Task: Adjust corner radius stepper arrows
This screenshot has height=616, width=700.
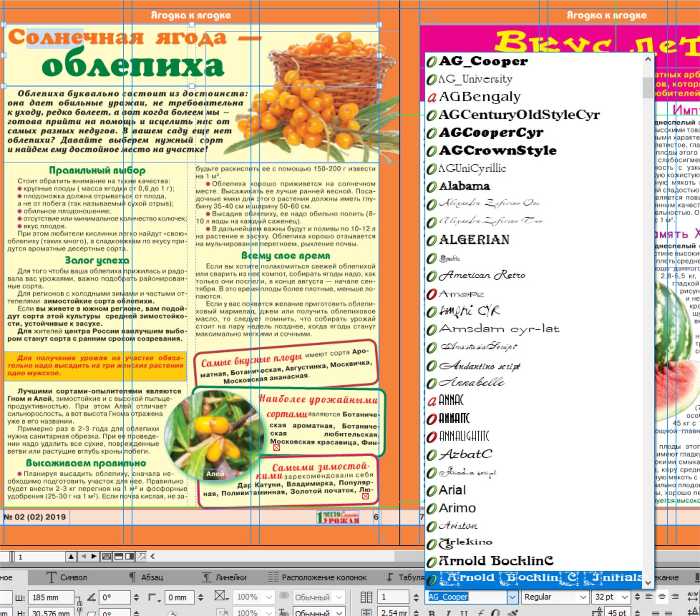Action: coord(201,597)
